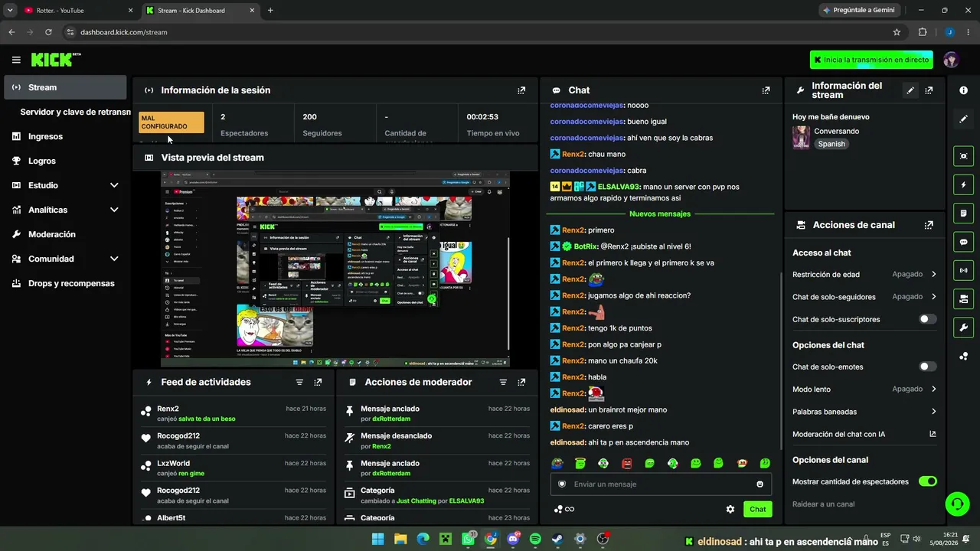Open the emote picker in message box

tap(759, 484)
